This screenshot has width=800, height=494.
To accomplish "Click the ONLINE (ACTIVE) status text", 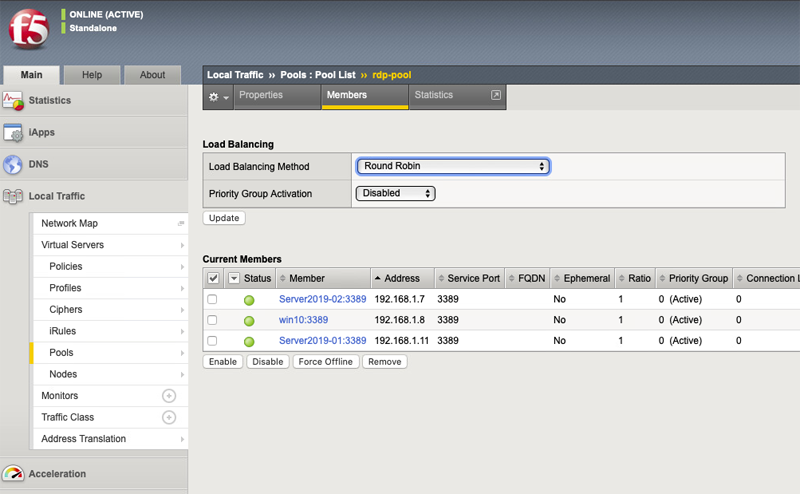I will click(106, 15).
